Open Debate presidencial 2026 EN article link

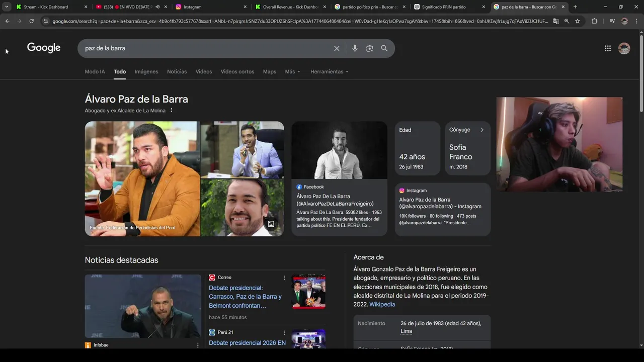(247, 343)
